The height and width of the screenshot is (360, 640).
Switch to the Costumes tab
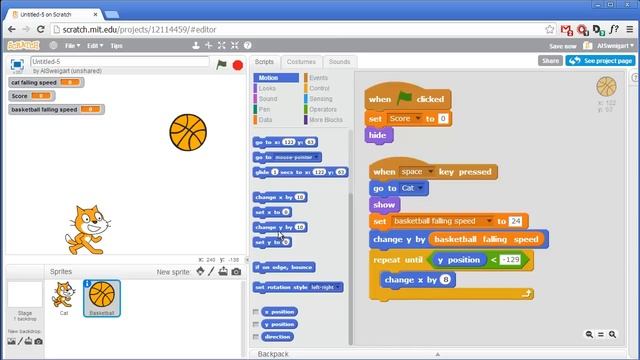(301, 62)
